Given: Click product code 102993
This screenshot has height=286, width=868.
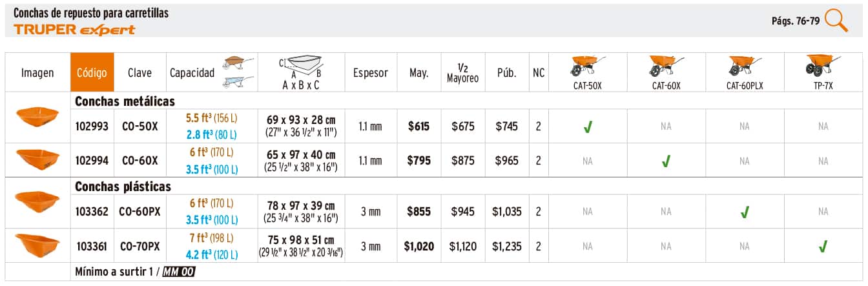Looking at the screenshot, I should [92, 127].
